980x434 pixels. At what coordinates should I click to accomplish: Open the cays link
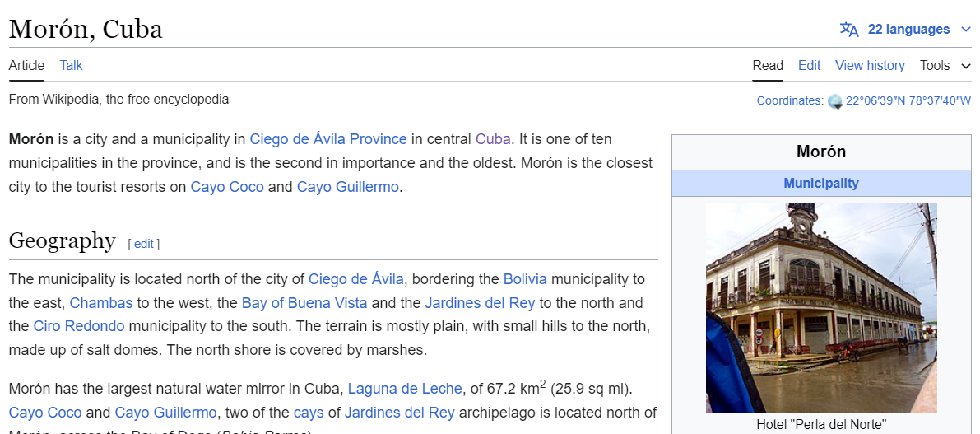(x=310, y=413)
